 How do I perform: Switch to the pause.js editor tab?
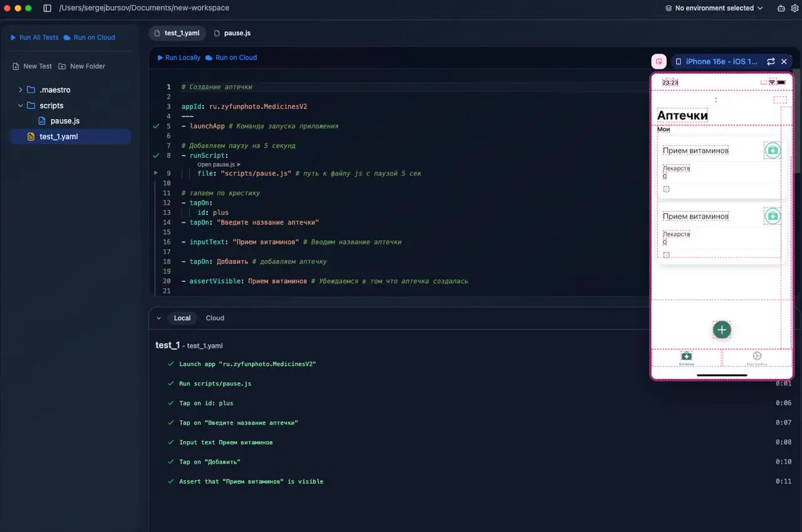[x=232, y=33]
